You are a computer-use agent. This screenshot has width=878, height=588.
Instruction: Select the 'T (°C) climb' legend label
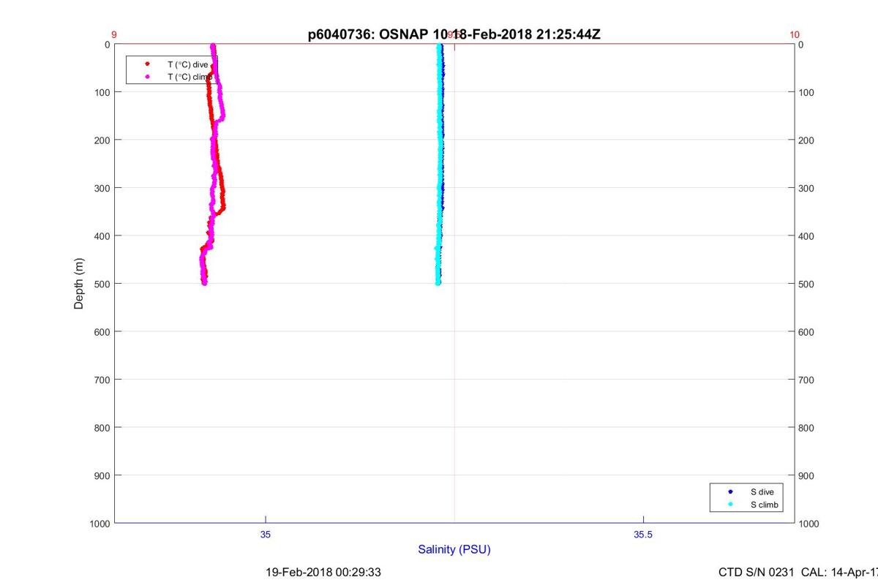tap(190, 76)
